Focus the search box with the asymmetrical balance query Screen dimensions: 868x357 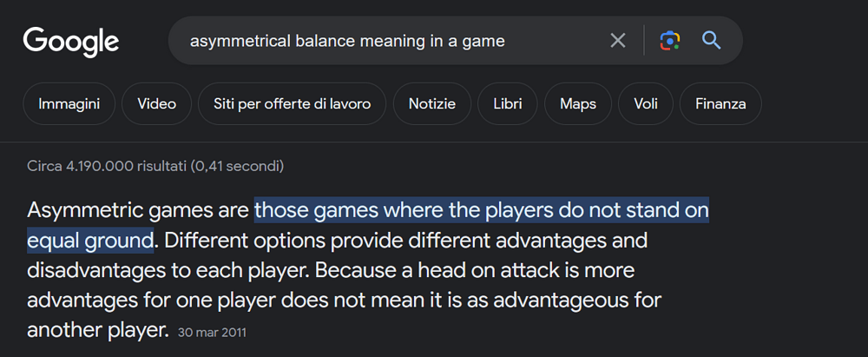pos(382,41)
